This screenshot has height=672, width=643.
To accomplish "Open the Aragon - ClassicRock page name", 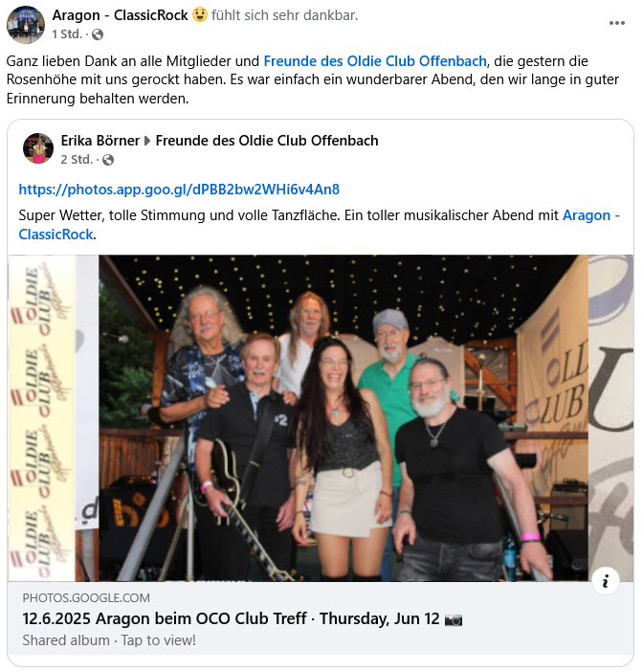I will coord(120,15).
